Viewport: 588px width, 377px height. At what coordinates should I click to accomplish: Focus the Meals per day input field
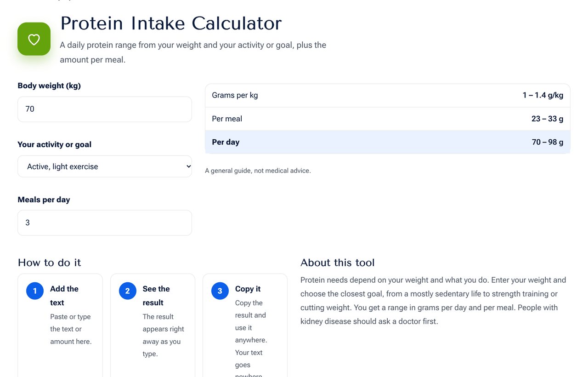[x=105, y=223]
